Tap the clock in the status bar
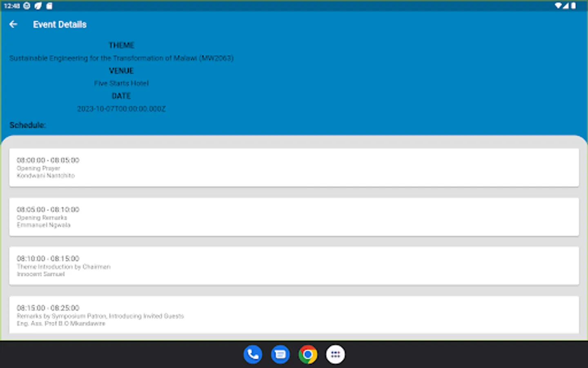Viewport: 588px width, 368px height. click(x=12, y=6)
